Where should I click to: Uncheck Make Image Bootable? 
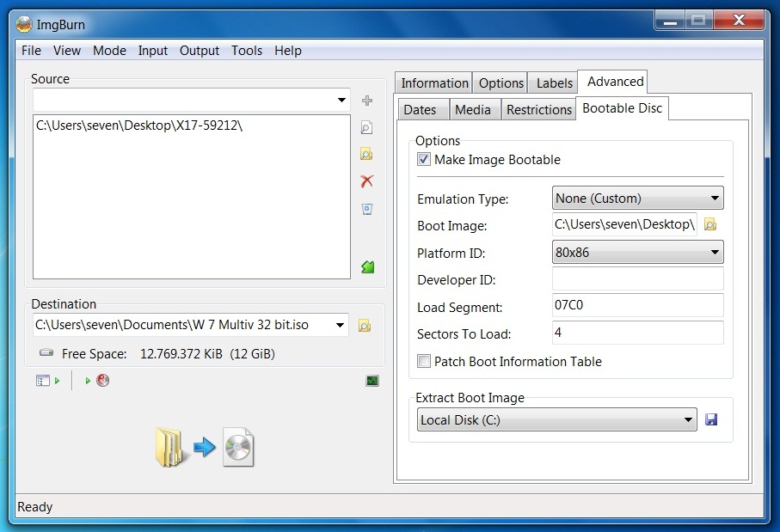[x=424, y=160]
